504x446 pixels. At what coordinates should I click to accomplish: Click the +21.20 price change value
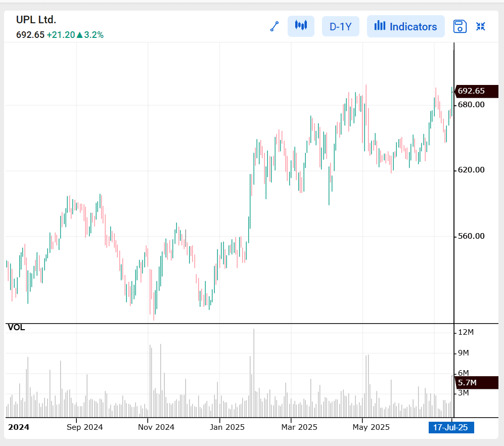pyautogui.click(x=61, y=35)
